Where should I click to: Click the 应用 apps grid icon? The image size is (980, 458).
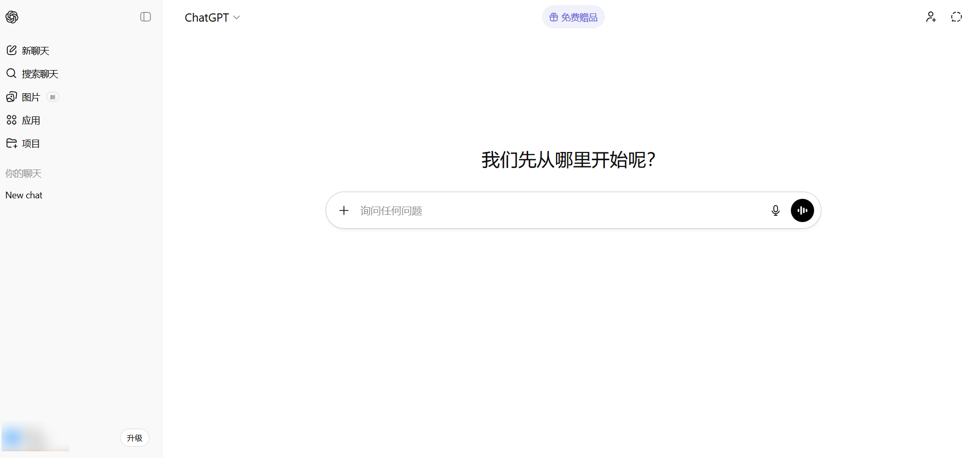tap(11, 120)
